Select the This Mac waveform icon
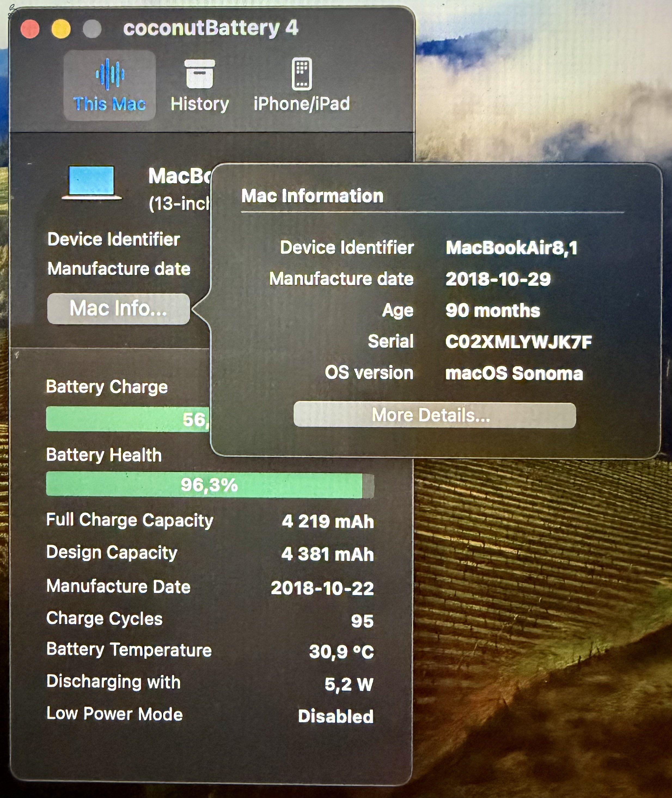This screenshot has height=798, width=672. click(x=110, y=74)
